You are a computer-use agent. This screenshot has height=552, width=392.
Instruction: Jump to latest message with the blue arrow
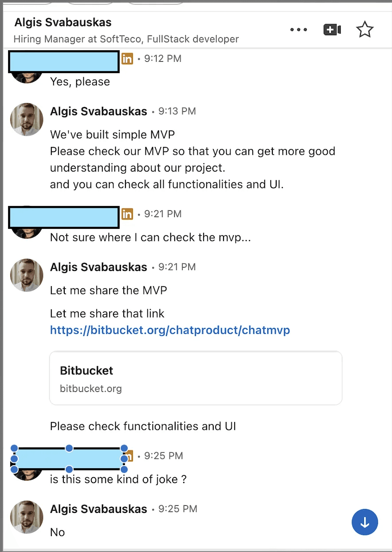(x=365, y=522)
